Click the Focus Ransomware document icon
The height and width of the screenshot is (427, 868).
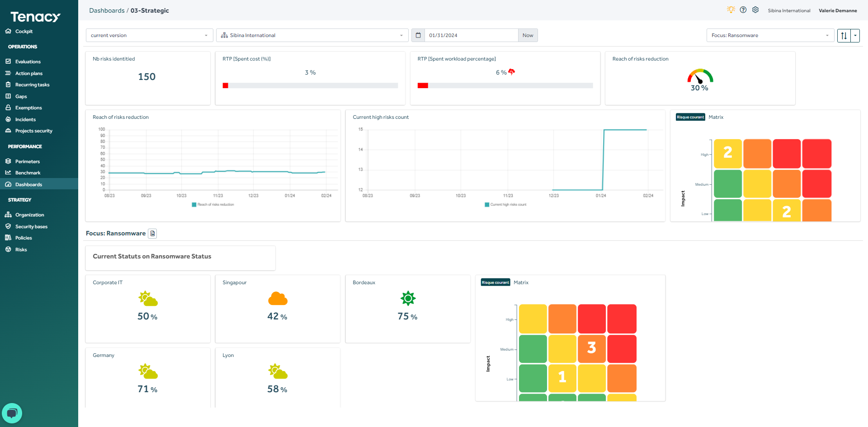tap(152, 234)
